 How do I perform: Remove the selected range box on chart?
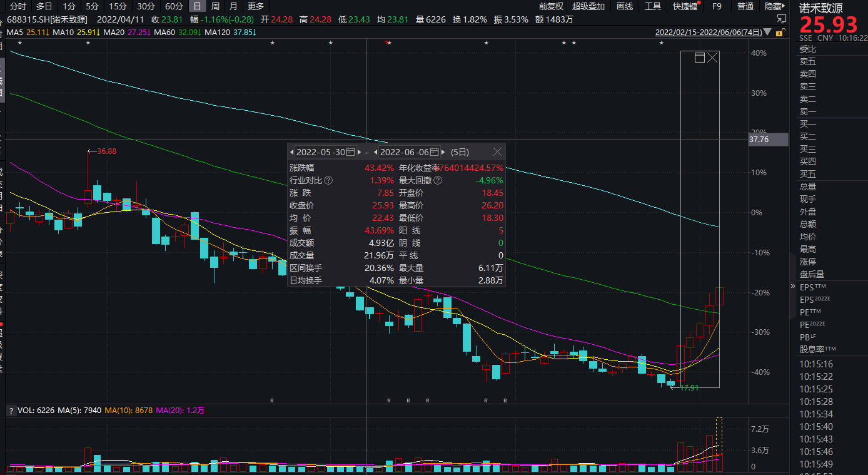[x=712, y=58]
